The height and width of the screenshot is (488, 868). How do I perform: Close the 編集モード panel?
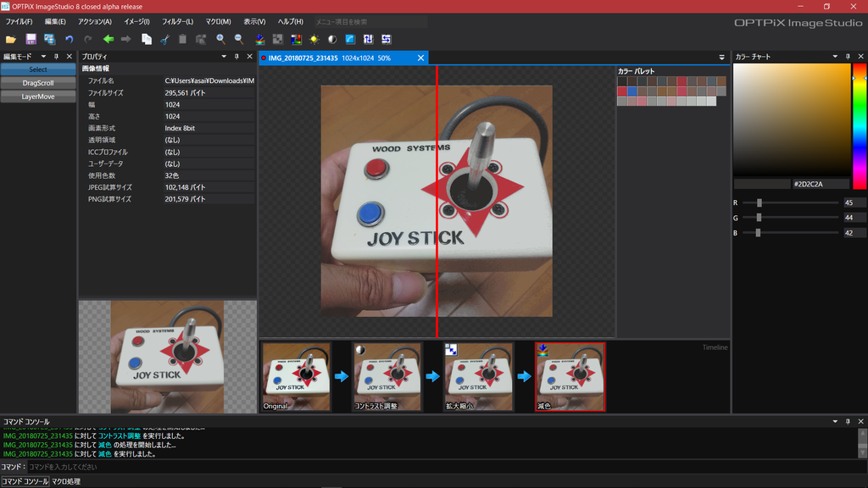tap(70, 57)
